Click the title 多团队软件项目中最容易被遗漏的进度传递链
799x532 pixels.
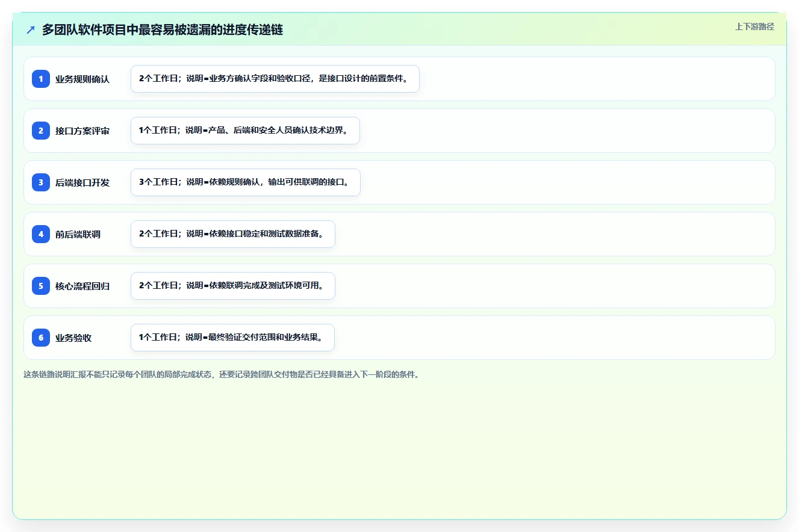[x=163, y=30]
